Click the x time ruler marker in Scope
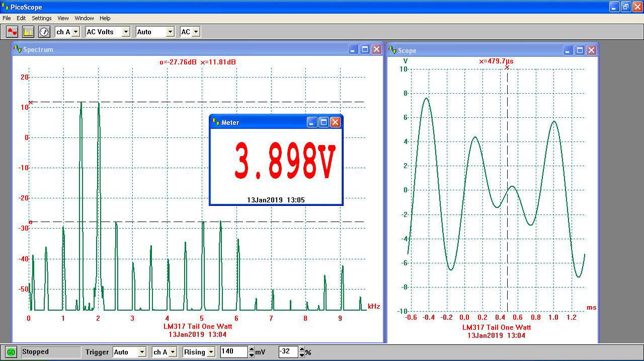 tap(507, 67)
